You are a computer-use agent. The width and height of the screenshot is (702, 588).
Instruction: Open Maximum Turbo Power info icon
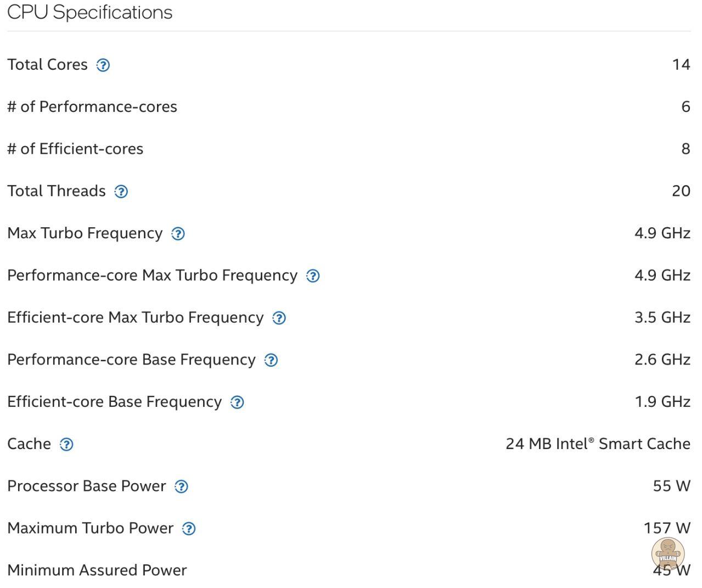(x=189, y=529)
